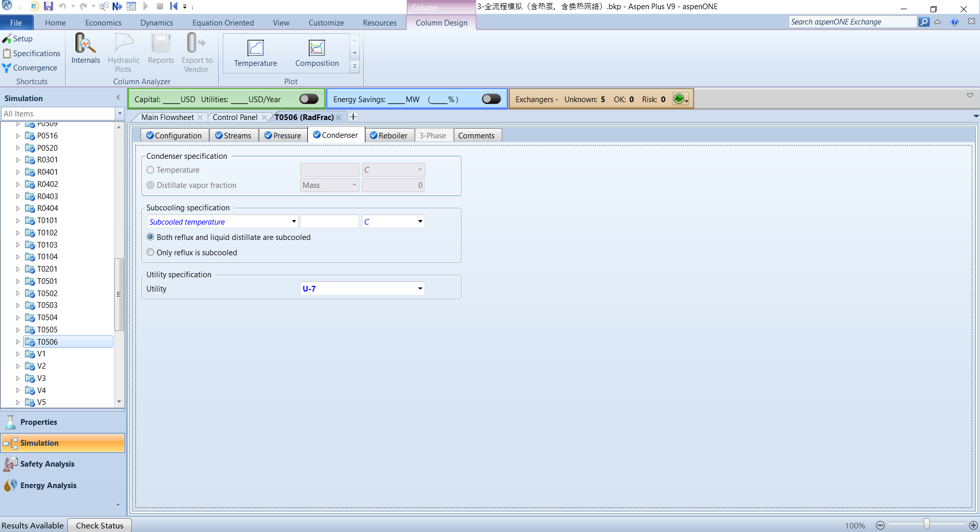
Task: Add a new tab with the plus icon
Action: point(353,117)
